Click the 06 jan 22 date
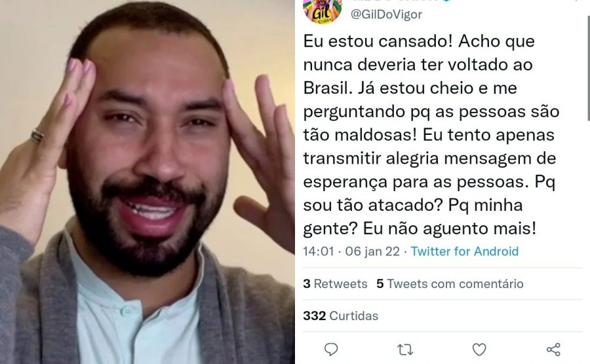 [x=372, y=251]
